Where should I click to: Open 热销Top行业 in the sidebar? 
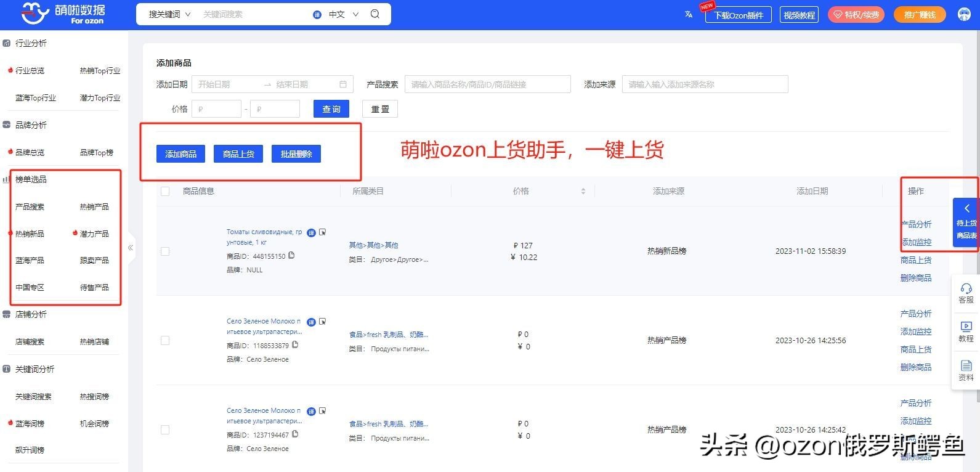(100, 71)
